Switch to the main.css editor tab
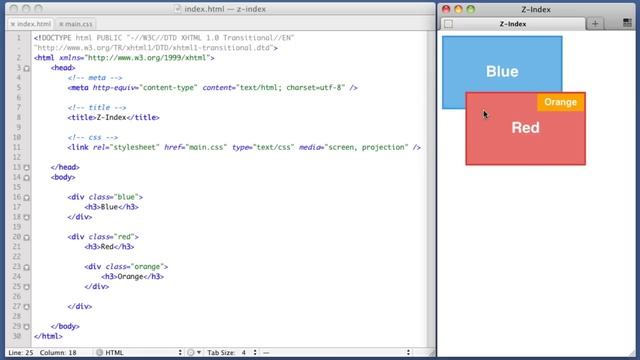 (x=76, y=24)
